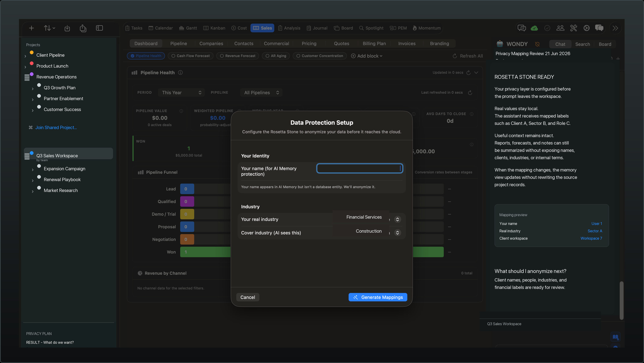Click the plus icon to add a project
This screenshot has height=363, width=644.
coord(31,28)
